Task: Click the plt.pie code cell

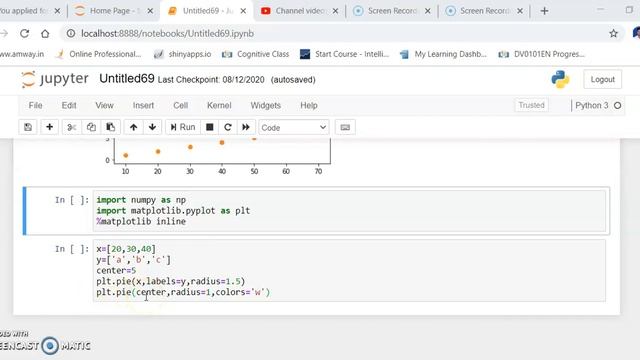Action: pos(349,271)
